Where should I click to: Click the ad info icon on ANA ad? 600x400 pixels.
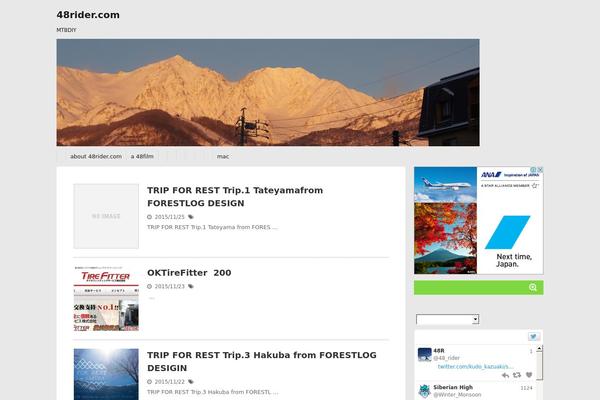click(x=533, y=170)
